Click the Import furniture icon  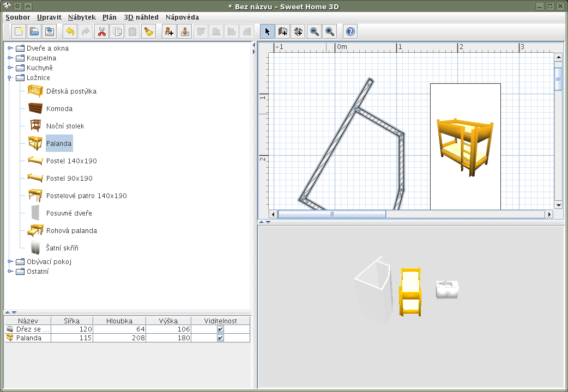tap(184, 32)
